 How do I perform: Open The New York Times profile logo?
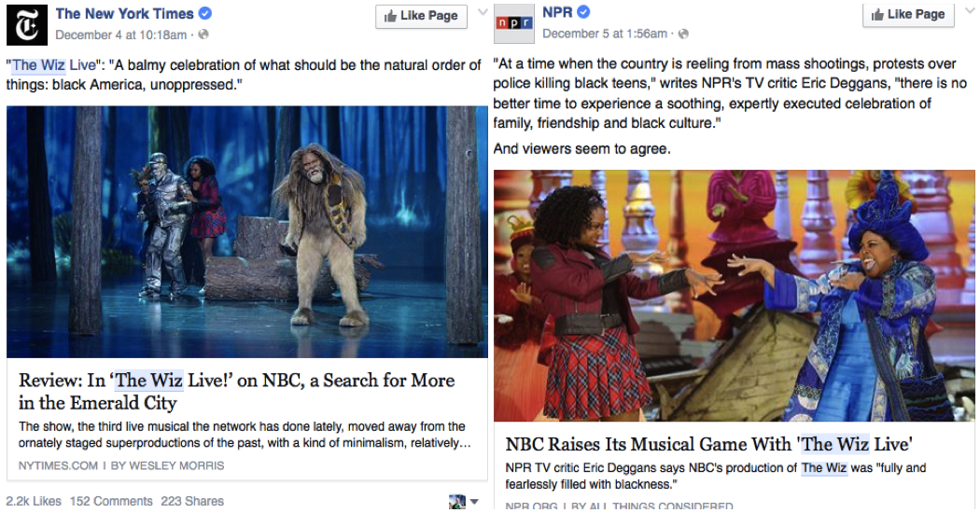click(x=27, y=25)
